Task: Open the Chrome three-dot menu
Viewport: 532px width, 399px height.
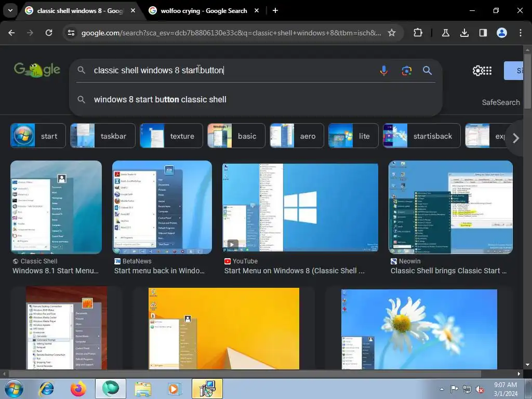Action: click(520, 33)
